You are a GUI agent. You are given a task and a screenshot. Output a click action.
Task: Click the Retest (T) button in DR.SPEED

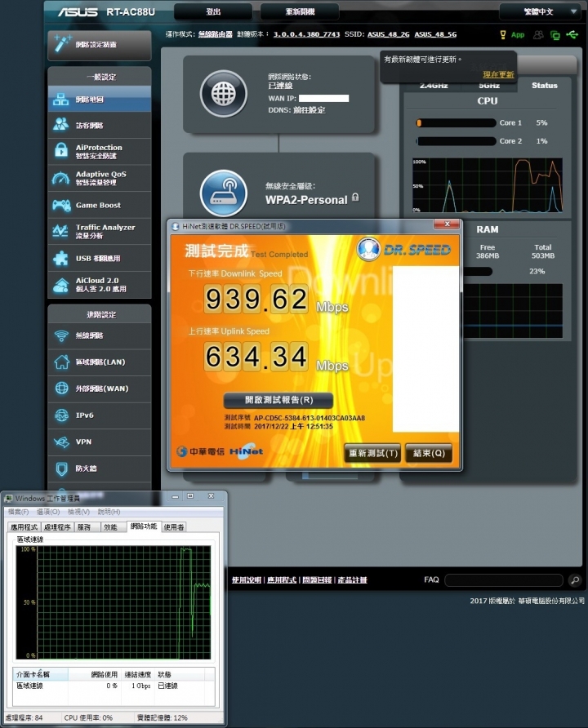coord(373,453)
